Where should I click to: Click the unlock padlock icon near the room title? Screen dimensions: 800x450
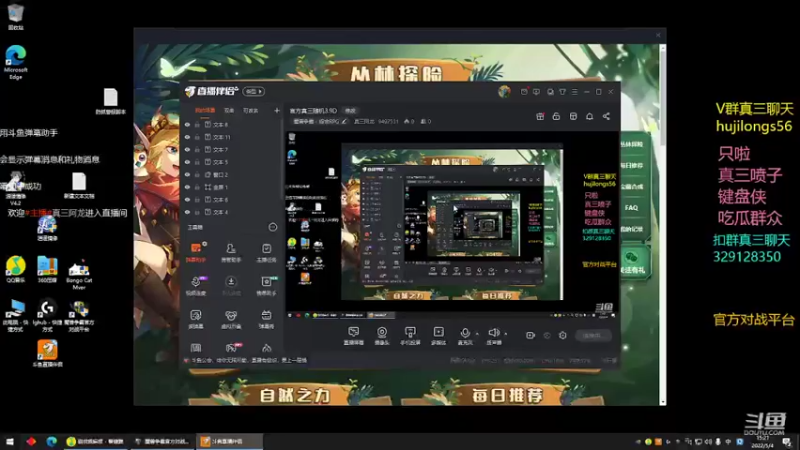(556, 116)
